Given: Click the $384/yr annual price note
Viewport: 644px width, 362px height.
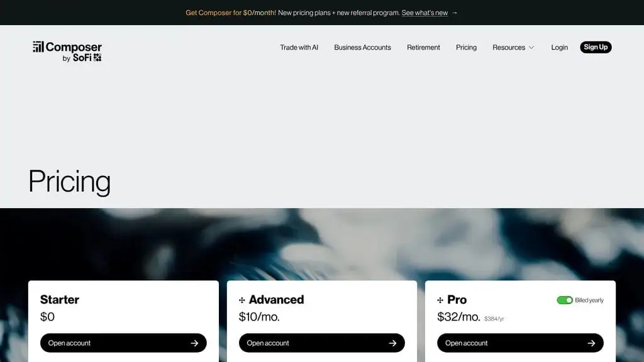Looking at the screenshot, I should (494, 319).
